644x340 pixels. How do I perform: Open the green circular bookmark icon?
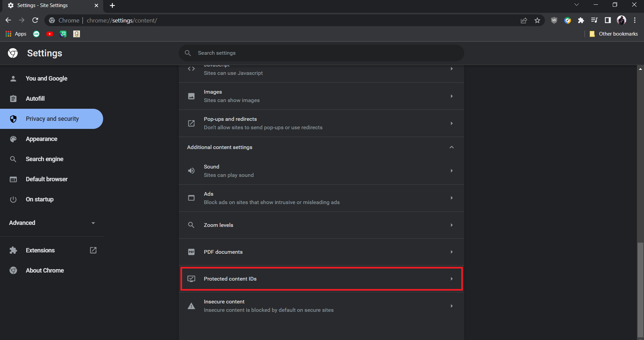point(36,34)
